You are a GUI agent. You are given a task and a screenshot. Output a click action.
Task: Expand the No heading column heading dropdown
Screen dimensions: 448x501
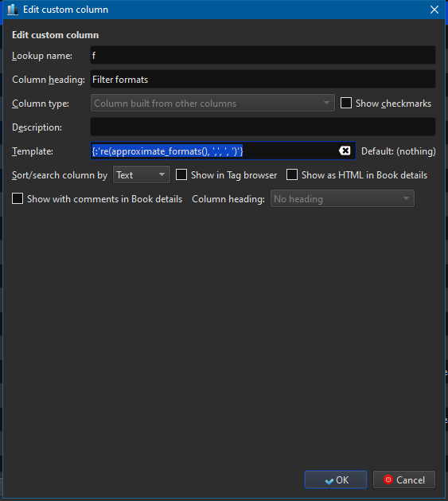pos(342,198)
